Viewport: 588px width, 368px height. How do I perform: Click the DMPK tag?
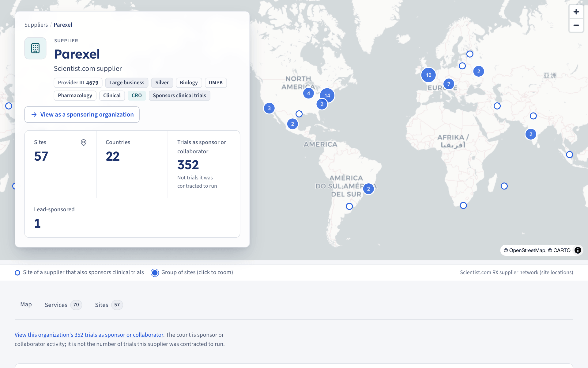(x=216, y=83)
